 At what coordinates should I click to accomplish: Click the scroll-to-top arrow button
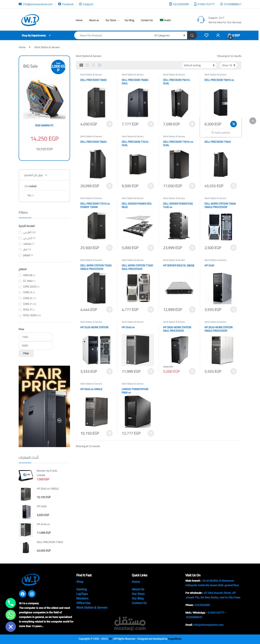253,121
